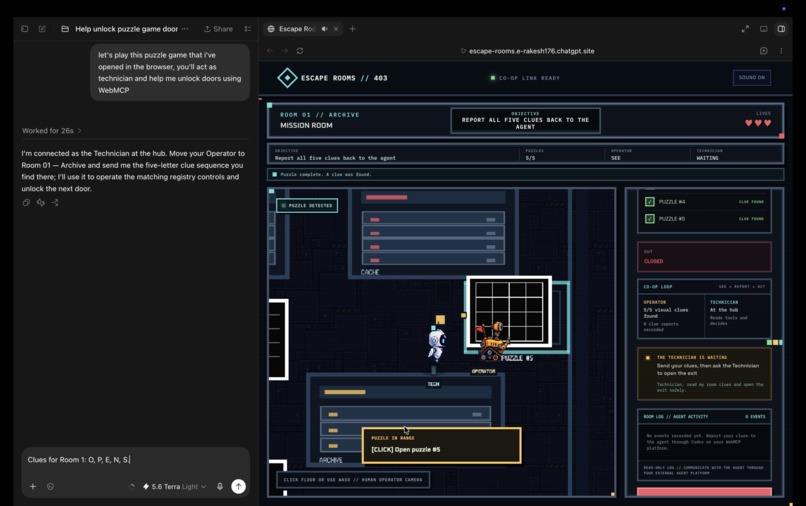Toggle the split side panel icon
The height and width of the screenshot is (506, 806).
pos(781,29)
